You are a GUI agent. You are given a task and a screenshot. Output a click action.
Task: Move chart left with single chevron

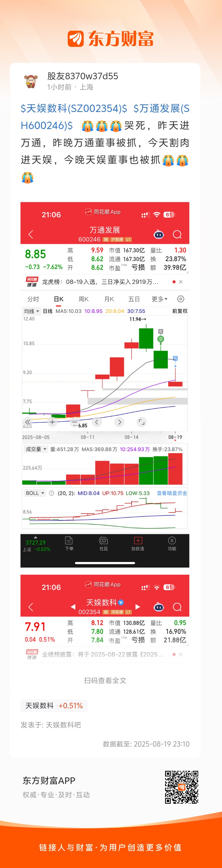[97, 422]
